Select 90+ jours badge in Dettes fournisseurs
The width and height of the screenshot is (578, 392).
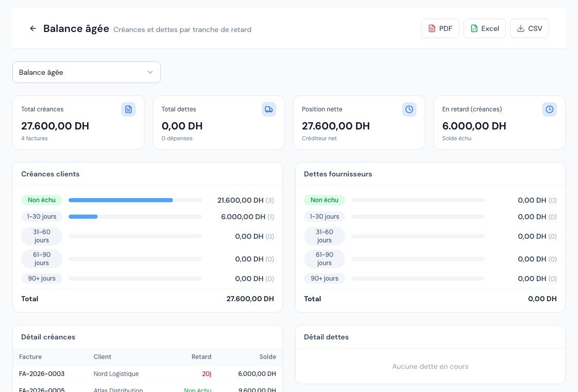point(325,279)
